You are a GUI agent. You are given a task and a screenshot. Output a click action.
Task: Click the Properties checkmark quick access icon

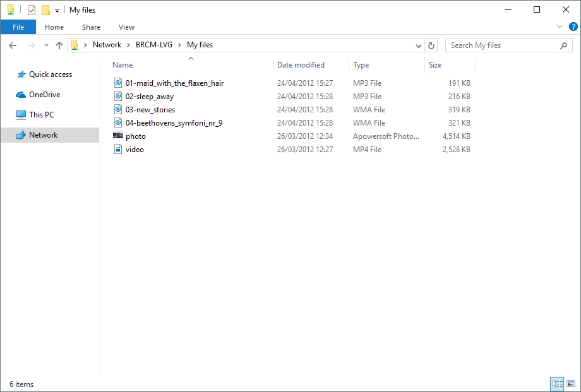[32, 10]
